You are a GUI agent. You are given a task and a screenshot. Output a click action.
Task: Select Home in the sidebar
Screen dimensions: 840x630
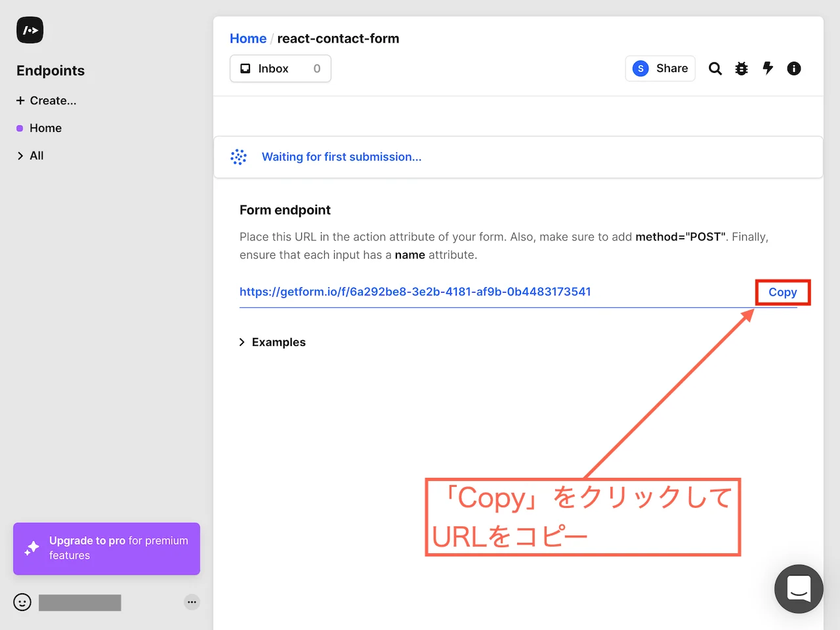[45, 128]
